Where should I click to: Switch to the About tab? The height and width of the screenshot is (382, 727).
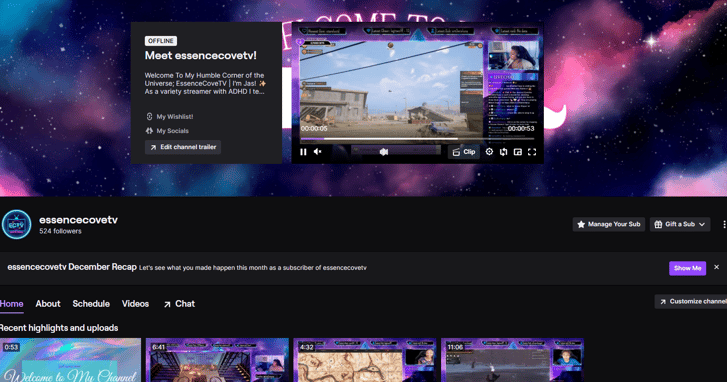pos(48,304)
